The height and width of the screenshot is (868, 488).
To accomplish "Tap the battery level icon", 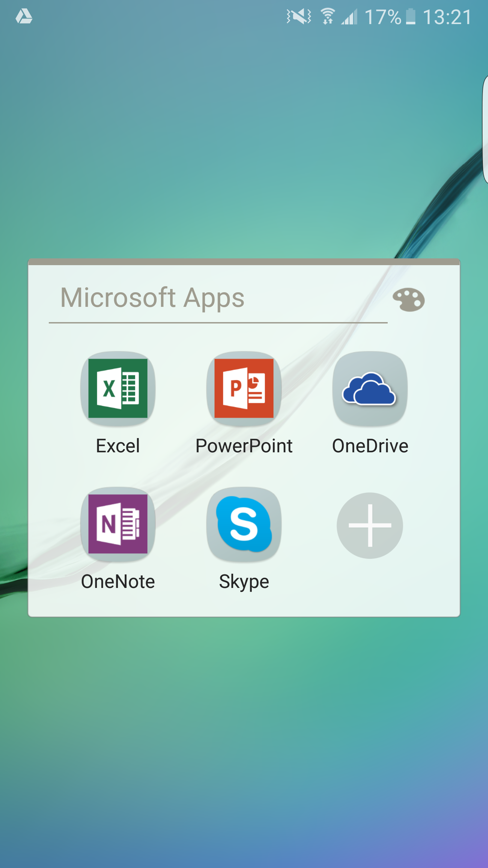I will click(410, 17).
